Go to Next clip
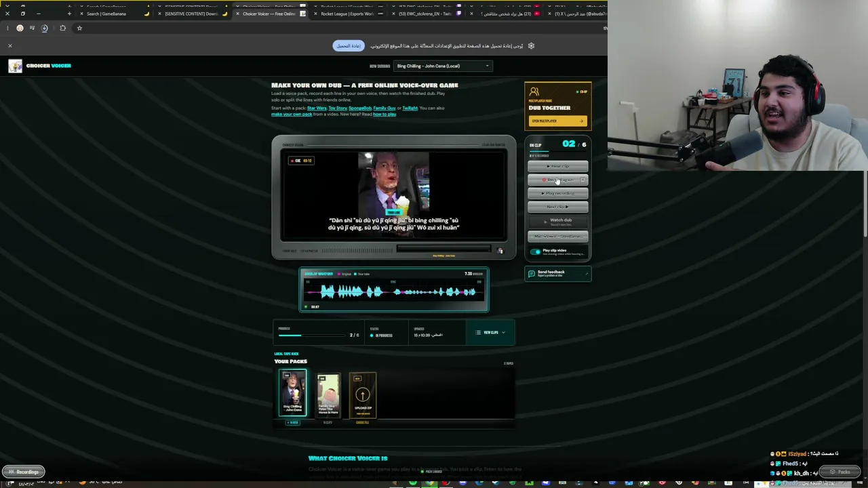 point(558,207)
